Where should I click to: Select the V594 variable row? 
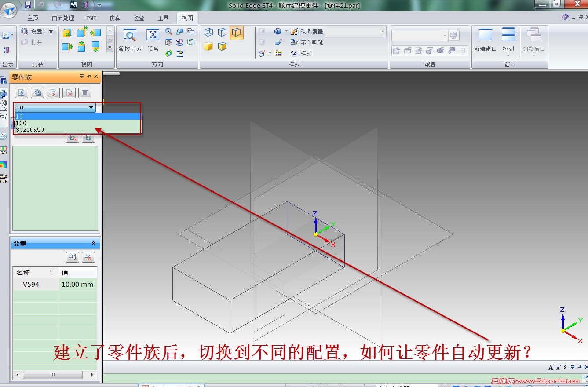pyautogui.click(x=36, y=284)
